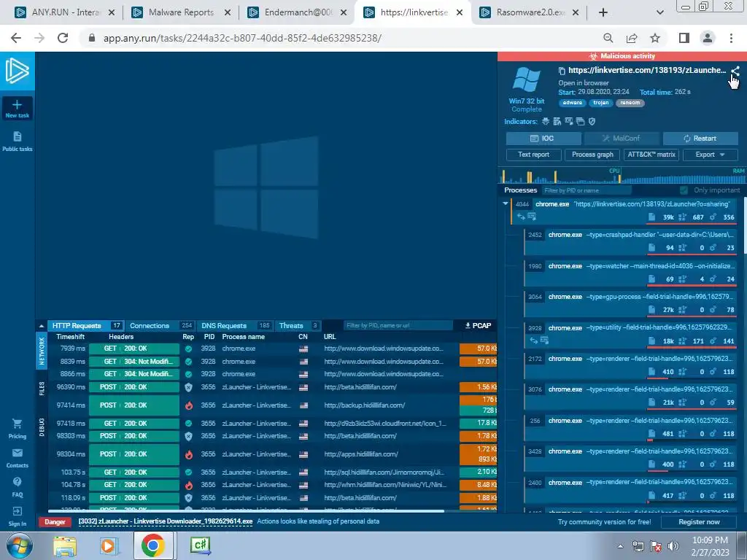Download the PCAP file
Viewport: 747px width, 560px height.
[x=478, y=326]
